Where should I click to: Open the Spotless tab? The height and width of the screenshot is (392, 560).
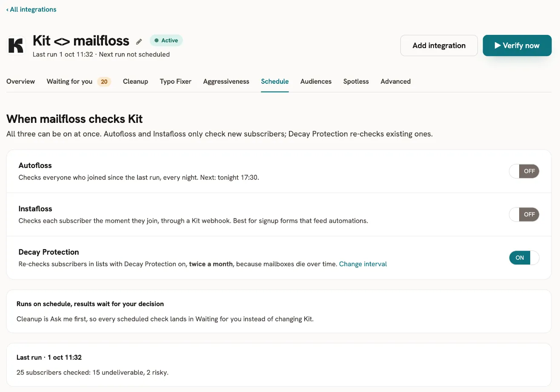point(356,81)
